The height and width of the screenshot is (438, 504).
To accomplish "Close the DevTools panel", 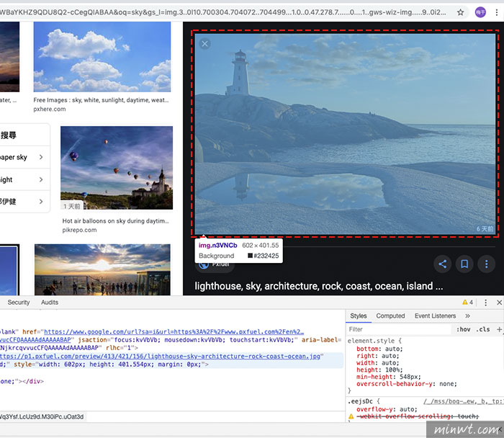I will [499, 303].
